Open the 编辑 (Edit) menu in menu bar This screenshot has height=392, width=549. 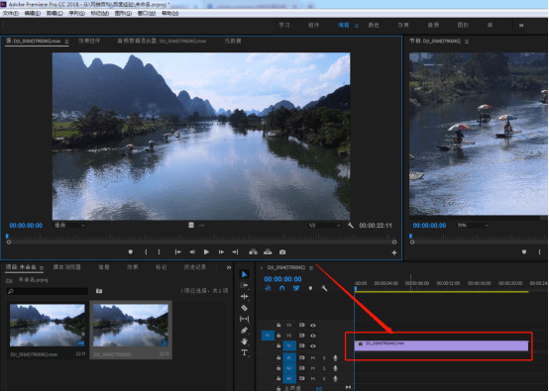[33, 13]
